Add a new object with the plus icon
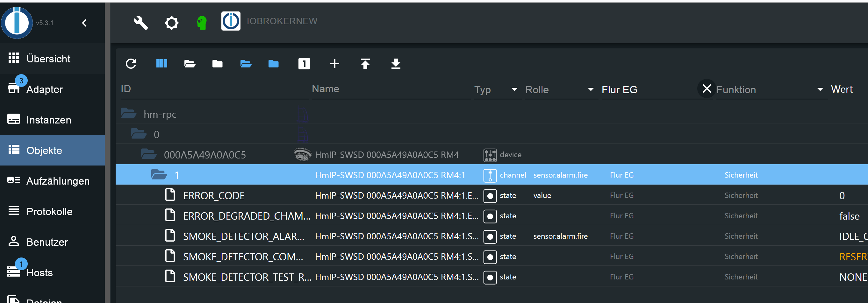 pos(334,64)
